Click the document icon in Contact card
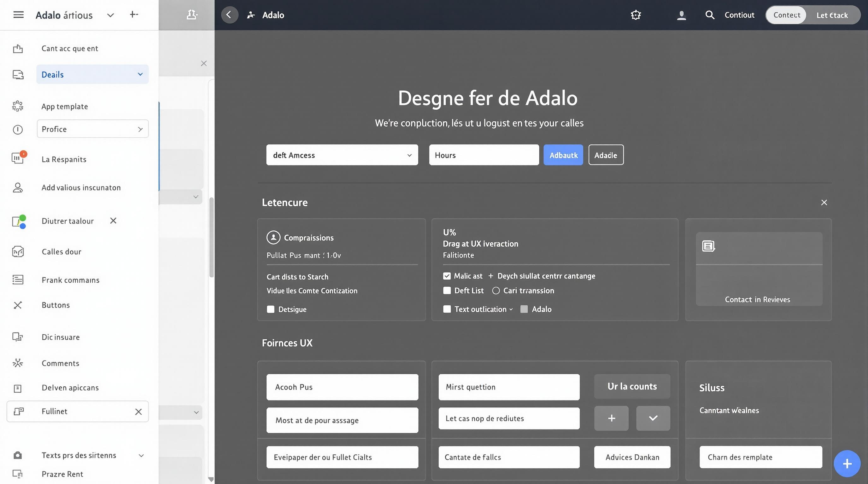Viewport: 868px width, 484px height. click(708, 246)
